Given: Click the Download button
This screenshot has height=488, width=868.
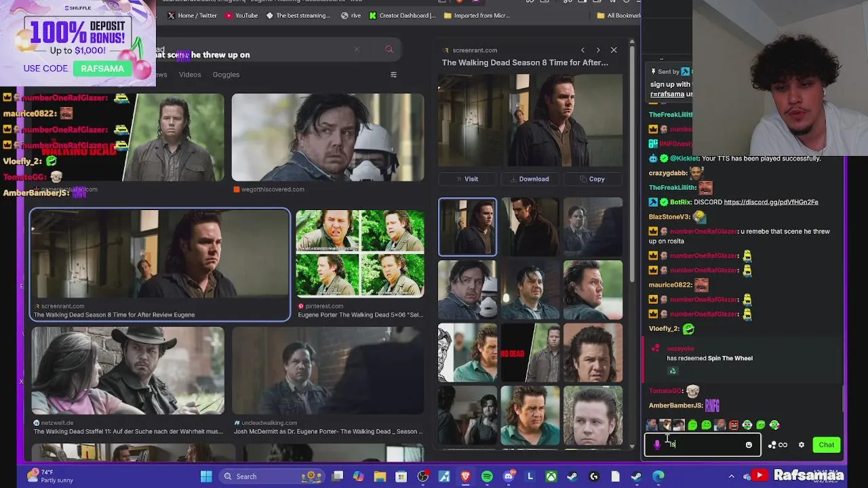Looking at the screenshot, I should coord(530,179).
